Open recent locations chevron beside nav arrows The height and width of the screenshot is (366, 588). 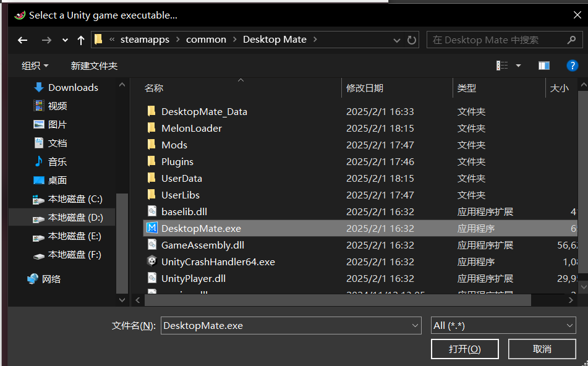coord(66,40)
